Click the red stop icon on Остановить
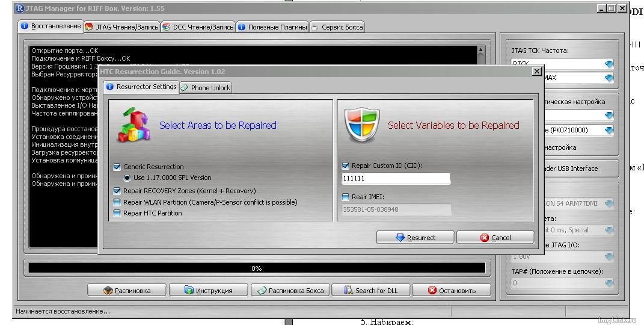The height and width of the screenshot is (325, 644). point(432,290)
